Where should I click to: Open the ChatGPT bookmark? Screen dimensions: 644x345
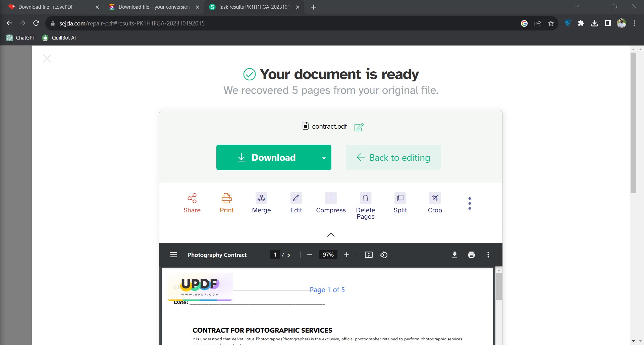(x=20, y=38)
